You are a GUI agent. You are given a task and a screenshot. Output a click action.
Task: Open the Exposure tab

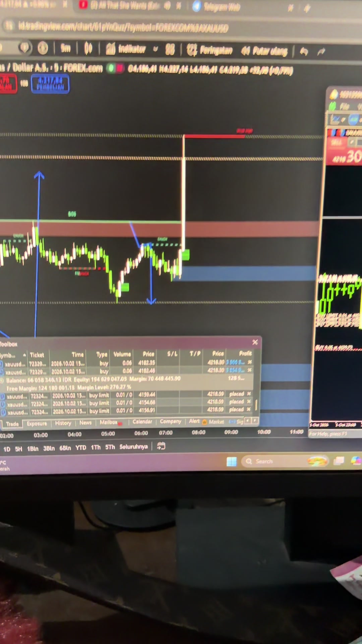(x=37, y=424)
